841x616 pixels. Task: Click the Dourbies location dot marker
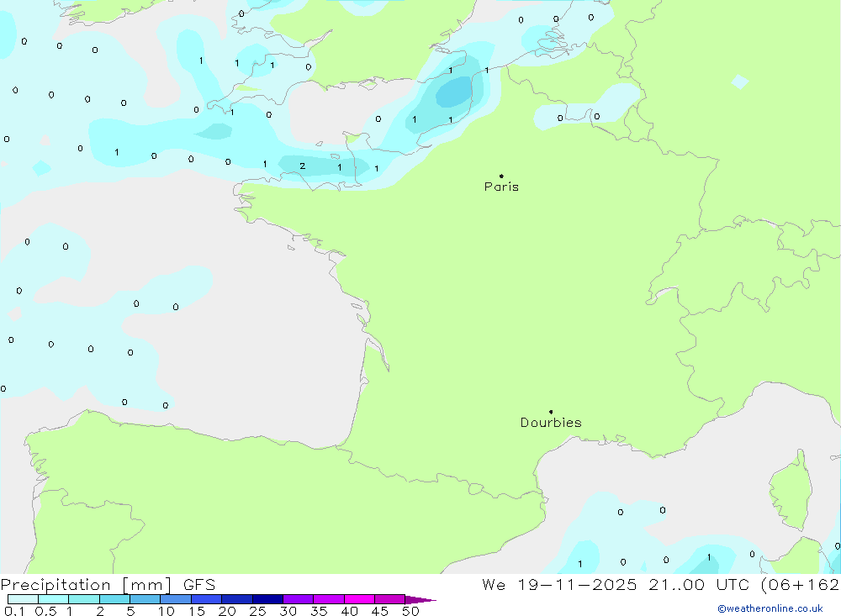coord(551,412)
